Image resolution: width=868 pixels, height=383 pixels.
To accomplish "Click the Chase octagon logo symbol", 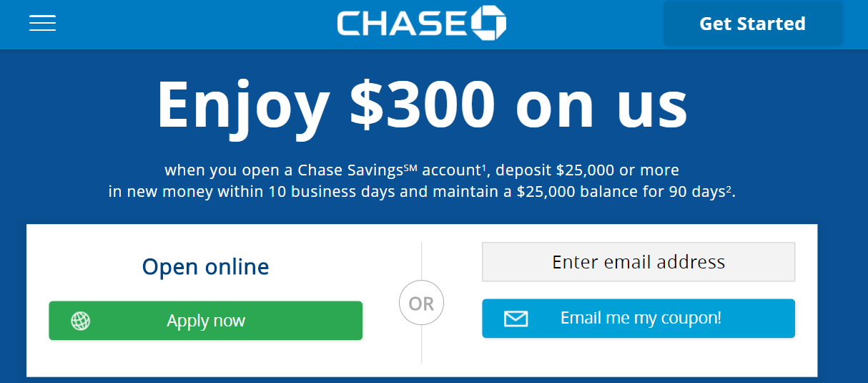I will (489, 23).
